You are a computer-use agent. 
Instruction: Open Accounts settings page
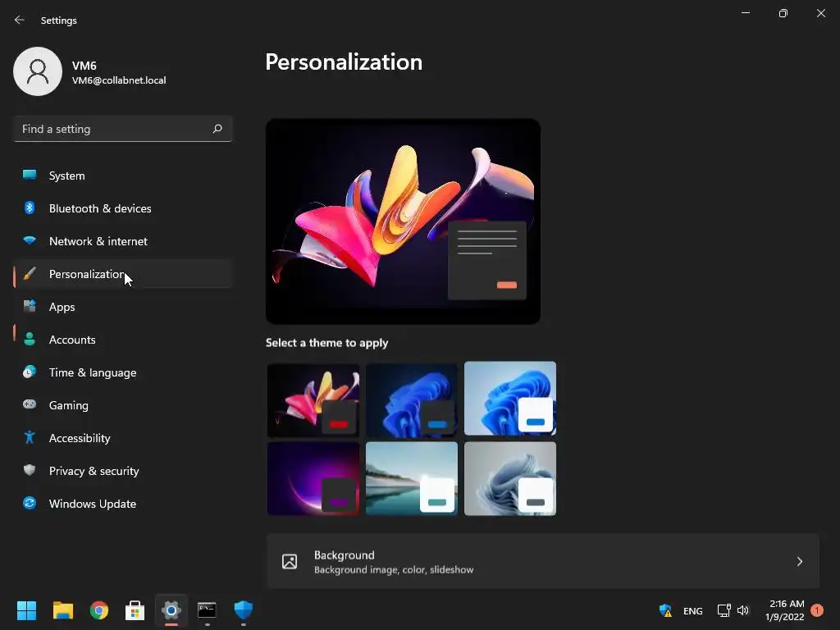[x=123, y=340]
